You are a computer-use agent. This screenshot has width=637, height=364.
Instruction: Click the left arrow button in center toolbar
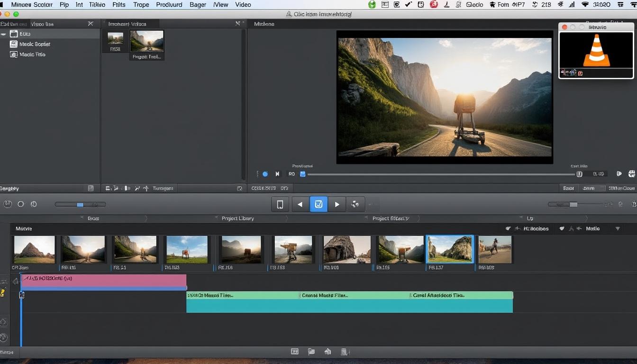(x=300, y=204)
